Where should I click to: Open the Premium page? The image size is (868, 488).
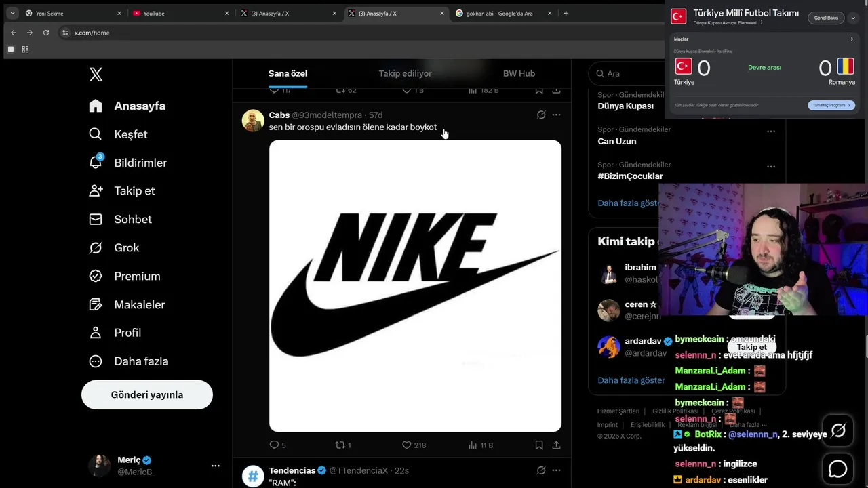click(125, 277)
